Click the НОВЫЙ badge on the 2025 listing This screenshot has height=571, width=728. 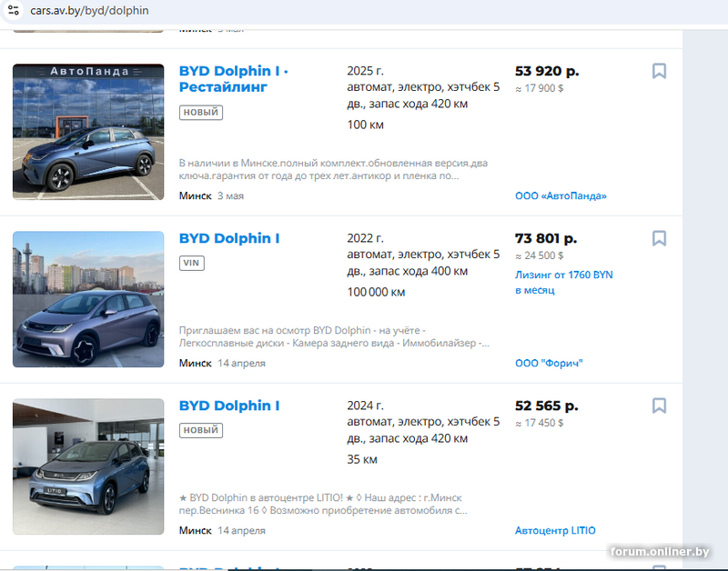point(201,112)
